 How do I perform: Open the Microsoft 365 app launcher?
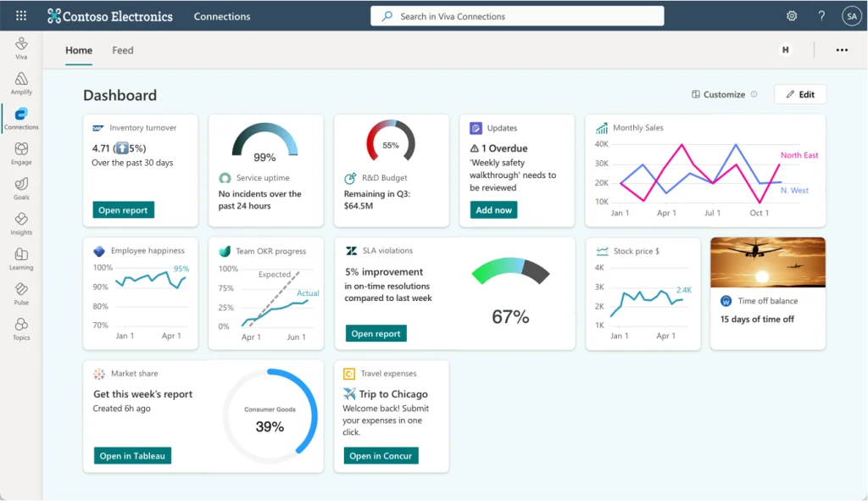tap(20, 15)
